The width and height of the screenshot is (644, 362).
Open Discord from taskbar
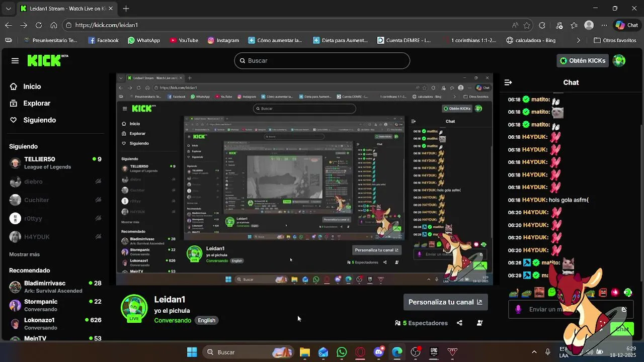point(379,352)
